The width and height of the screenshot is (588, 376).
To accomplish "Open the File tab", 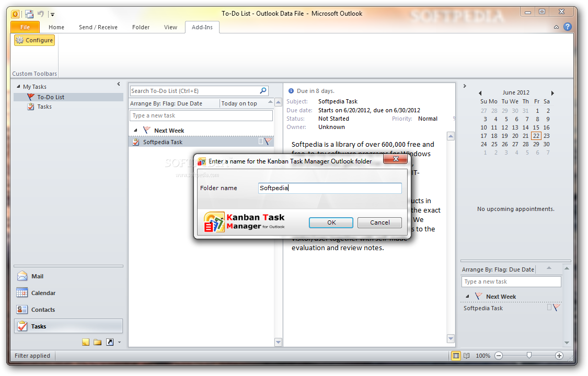I will 25,27.
